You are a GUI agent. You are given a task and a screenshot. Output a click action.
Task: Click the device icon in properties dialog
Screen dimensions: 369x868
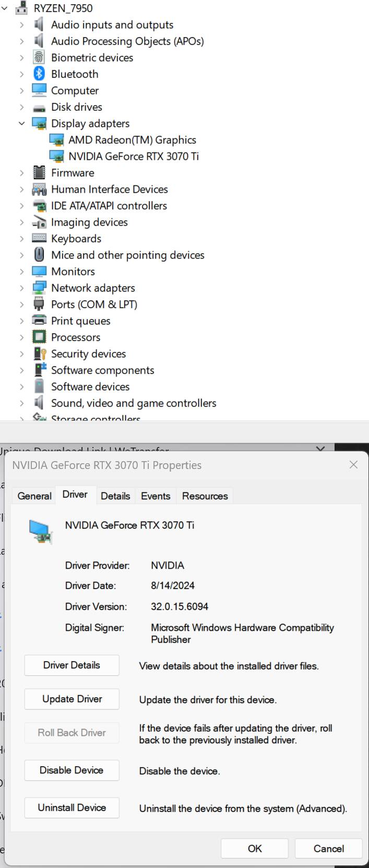[41, 531]
